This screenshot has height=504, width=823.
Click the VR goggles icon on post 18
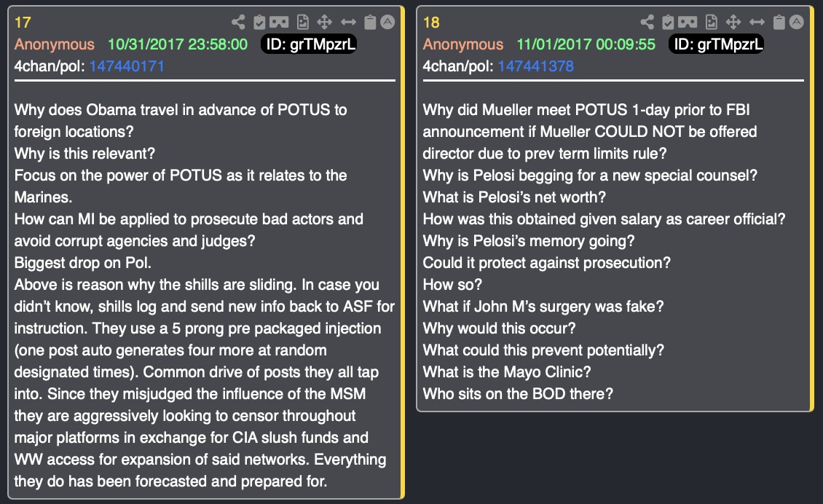pyautogui.click(x=688, y=22)
